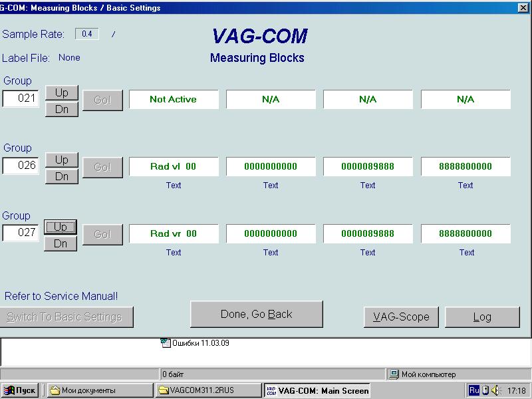Open the Windows Start (Пуск) menu
Image resolution: width=532 pixels, height=399 pixels.
(x=20, y=390)
